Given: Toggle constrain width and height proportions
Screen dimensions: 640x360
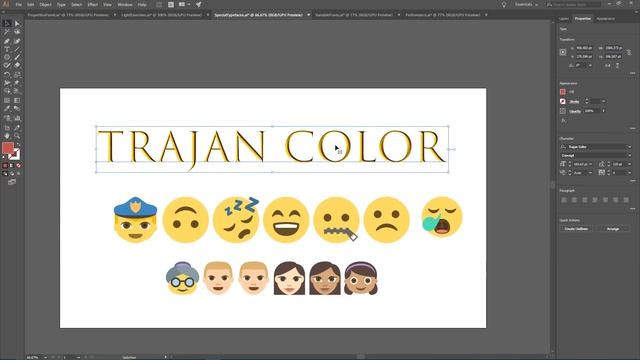Looking at the screenshot, I should 629,52.
